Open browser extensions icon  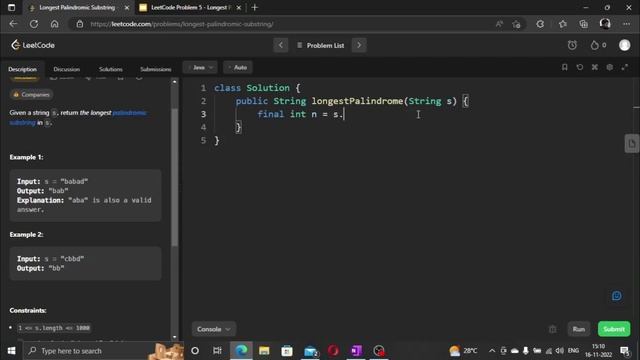click(540, 24)
